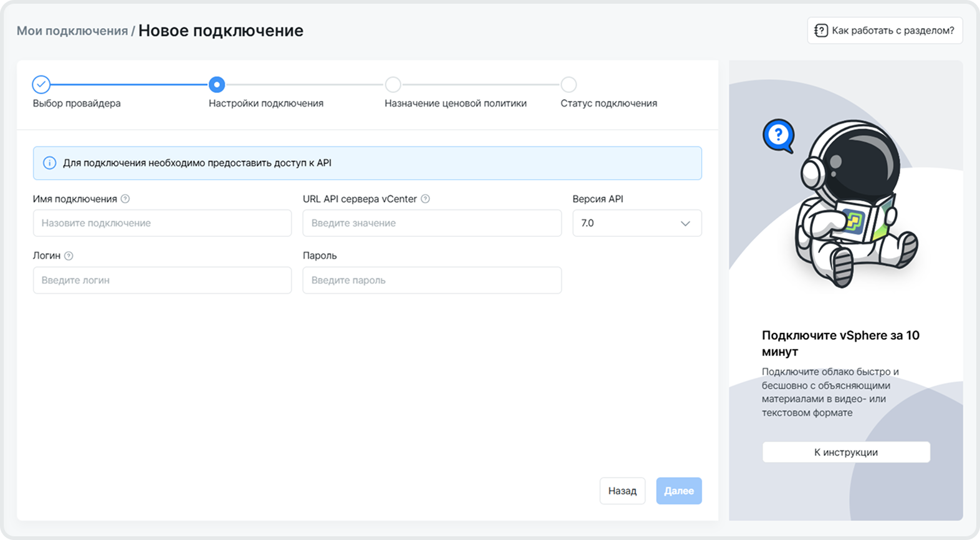
Task: Click the blue question mark speech bubble
Action: click(778, 135)
